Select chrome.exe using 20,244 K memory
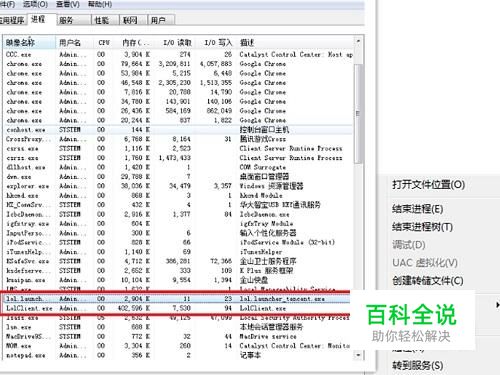This screenshot has width=500, height=375. (x=178, y=120)
